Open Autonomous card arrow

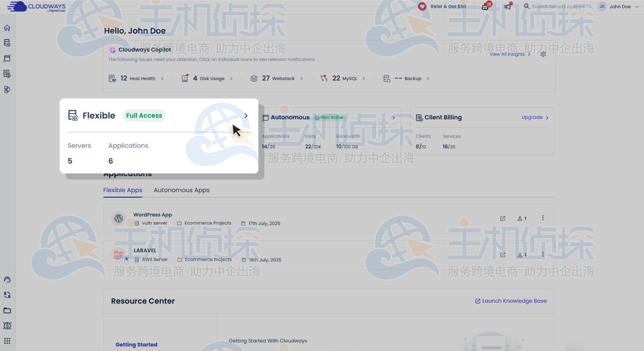(x=394, y=117)
